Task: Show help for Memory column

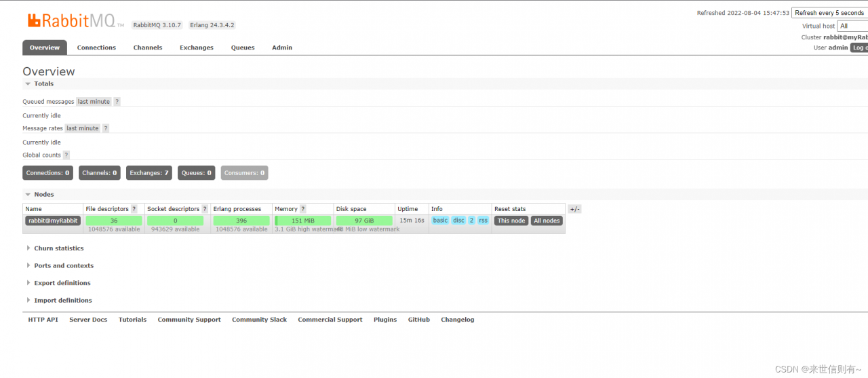Action: [302, 209]
